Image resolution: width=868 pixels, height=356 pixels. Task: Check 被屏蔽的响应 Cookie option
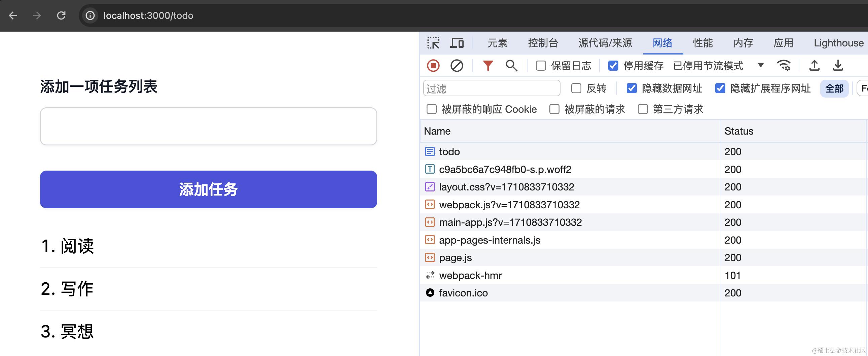point(432,109)
